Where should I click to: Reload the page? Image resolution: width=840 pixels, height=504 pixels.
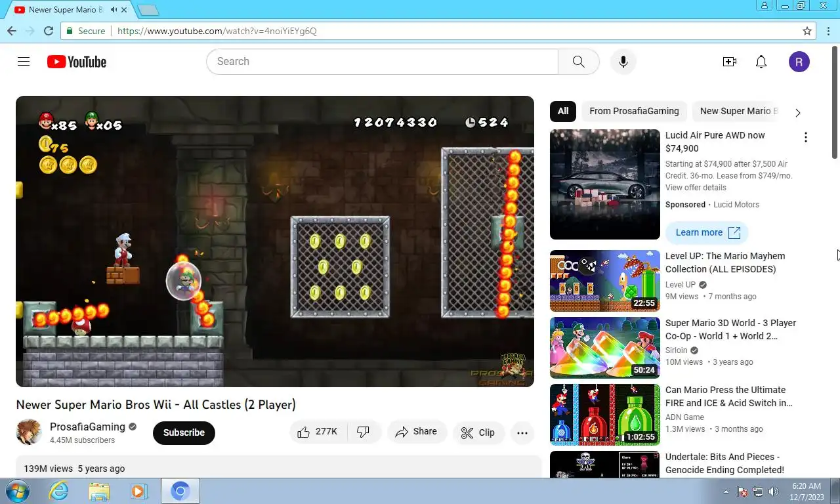48,31
